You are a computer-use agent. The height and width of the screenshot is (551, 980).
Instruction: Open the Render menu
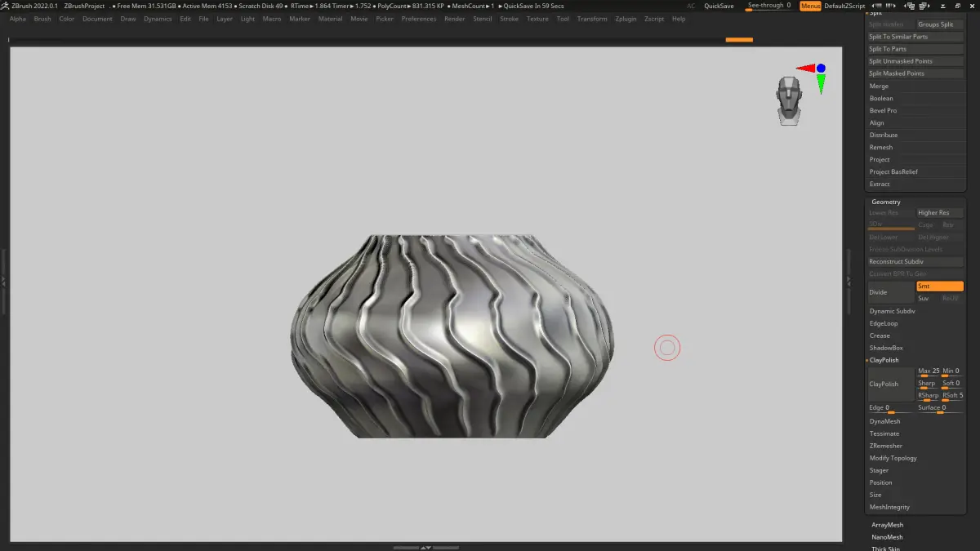(x=454, y=19)
